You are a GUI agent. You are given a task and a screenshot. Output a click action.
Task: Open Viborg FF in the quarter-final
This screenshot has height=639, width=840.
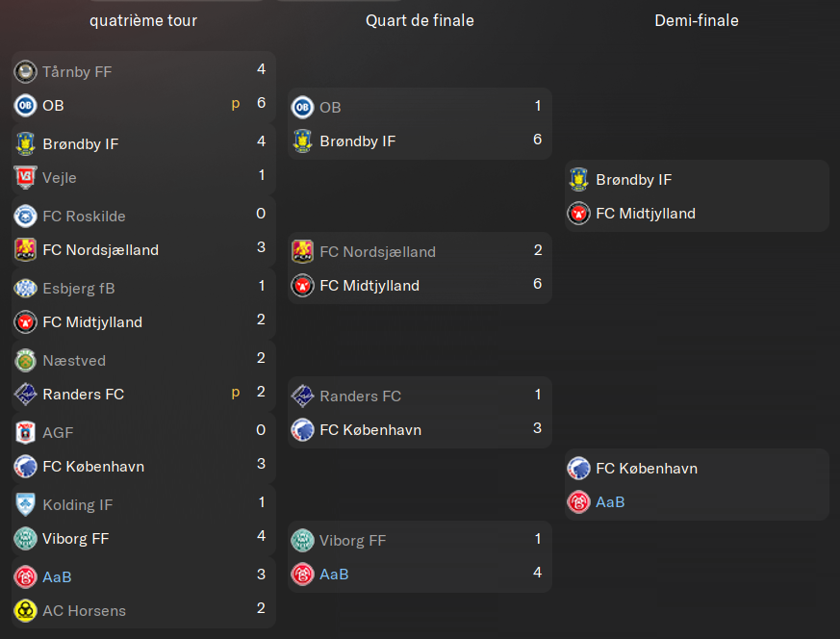tap(352, 541)
